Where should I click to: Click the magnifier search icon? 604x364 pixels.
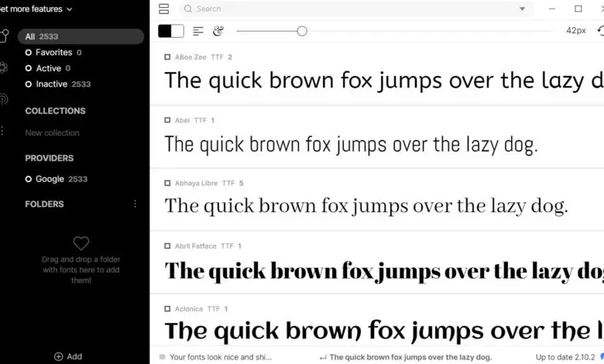pyautogui.click(x=187, y=9)
